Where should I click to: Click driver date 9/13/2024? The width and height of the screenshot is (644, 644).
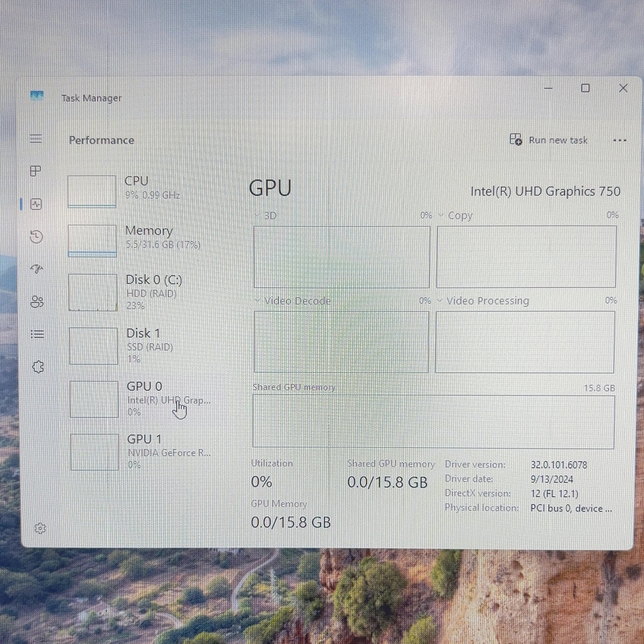552,479
